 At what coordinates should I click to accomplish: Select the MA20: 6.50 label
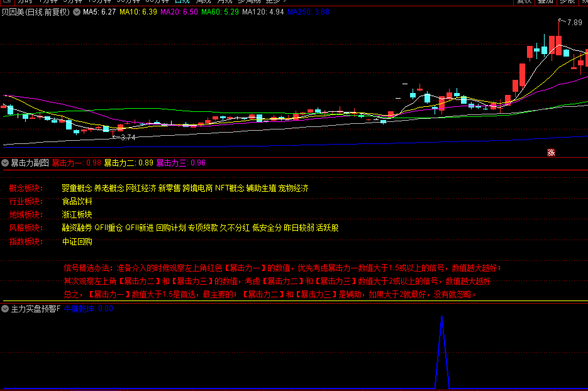179,12
